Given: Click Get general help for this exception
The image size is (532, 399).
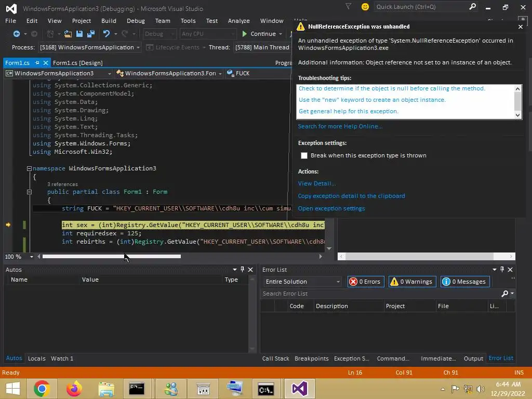Looking at the screenshot, I should pyautogui.click(x=349, y=111).
